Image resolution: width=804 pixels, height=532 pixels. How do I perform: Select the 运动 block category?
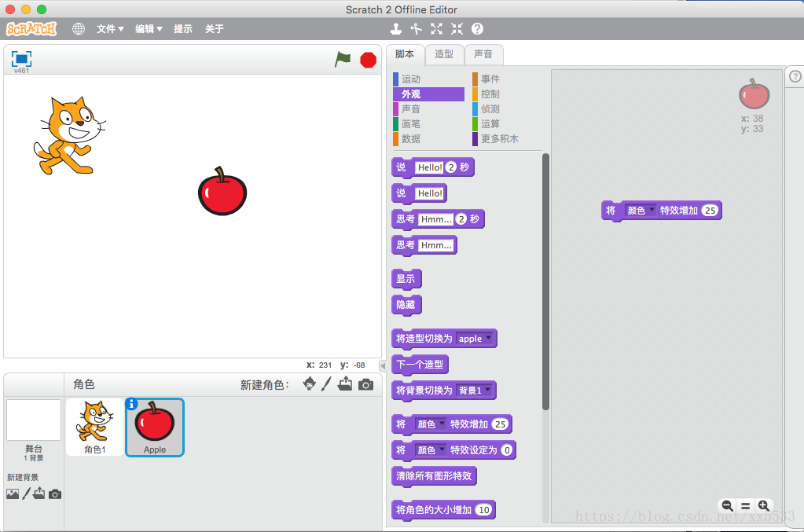[x=428, y=79]
